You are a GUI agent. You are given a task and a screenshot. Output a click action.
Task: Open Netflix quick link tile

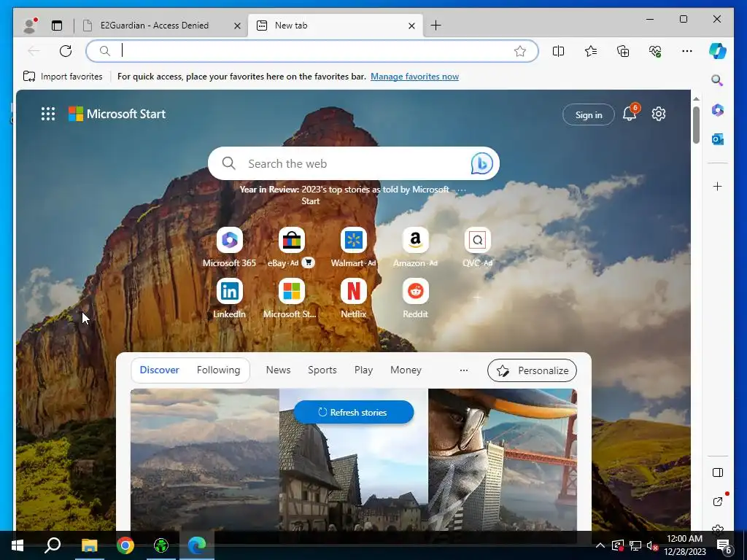(354, 298)
